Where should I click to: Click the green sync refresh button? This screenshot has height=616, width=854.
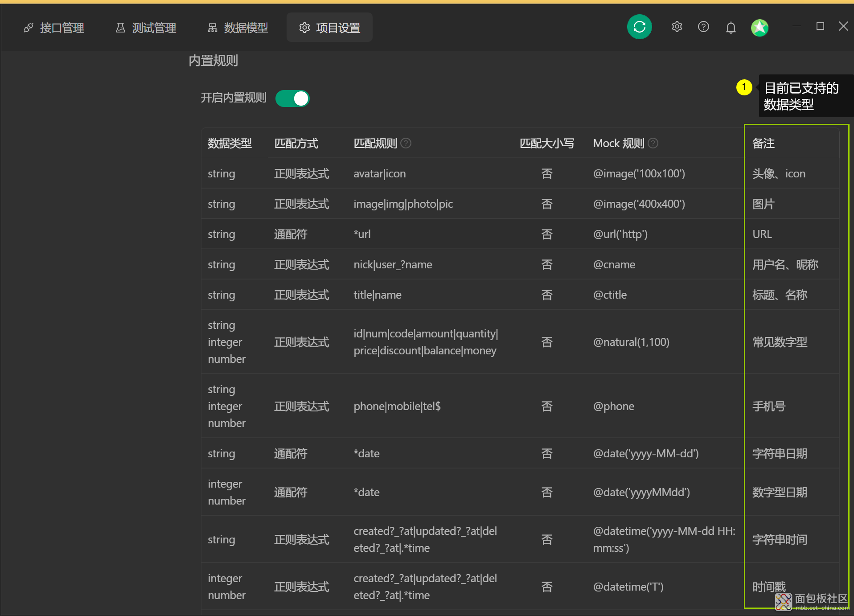pyautogui.click(x=639, y=27)
